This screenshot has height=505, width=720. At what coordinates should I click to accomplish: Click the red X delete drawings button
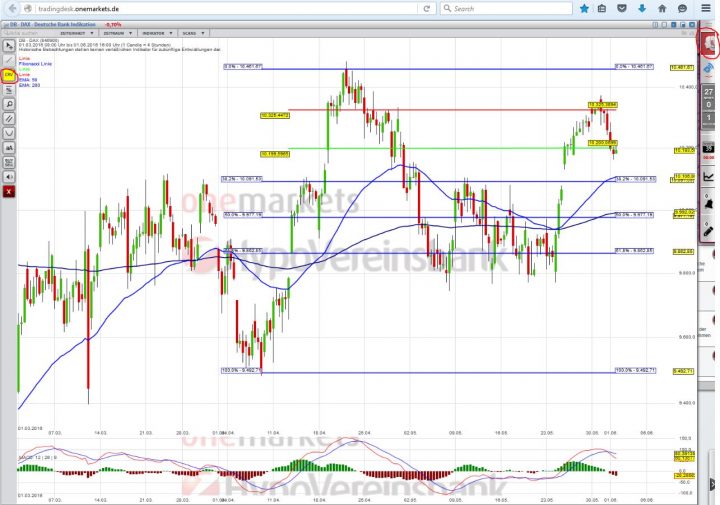[x=9, y=192]
